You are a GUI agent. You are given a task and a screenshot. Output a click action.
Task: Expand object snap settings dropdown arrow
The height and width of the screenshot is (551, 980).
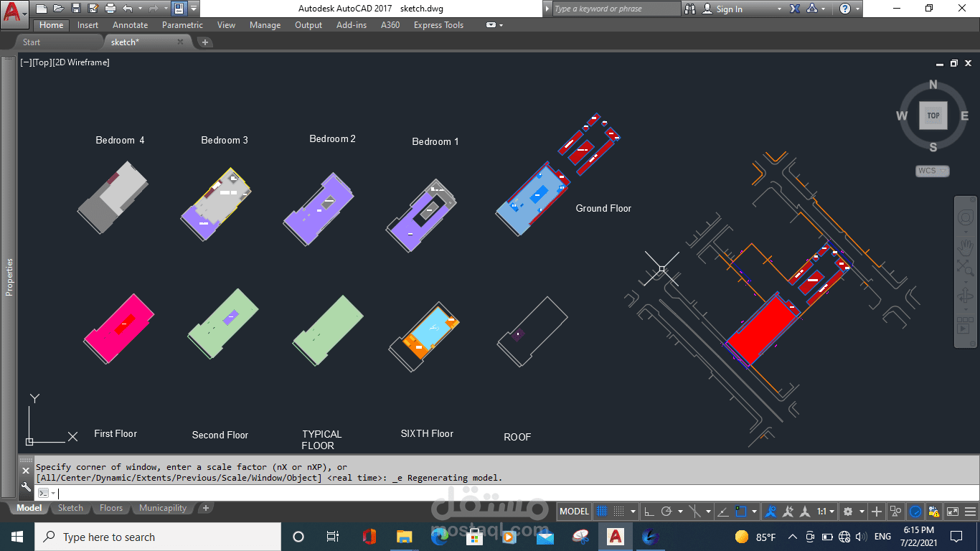pyautogui.click(x=754, y=512)
